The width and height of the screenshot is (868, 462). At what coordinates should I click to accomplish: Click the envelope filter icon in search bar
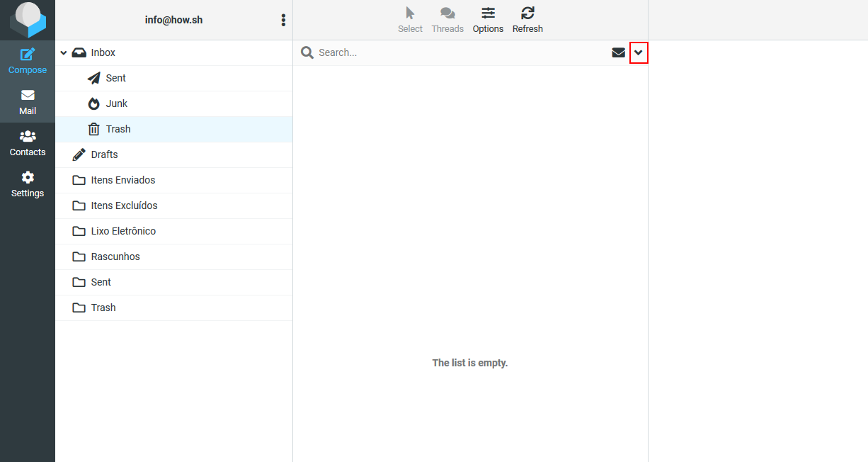click(x=619, y=52)
